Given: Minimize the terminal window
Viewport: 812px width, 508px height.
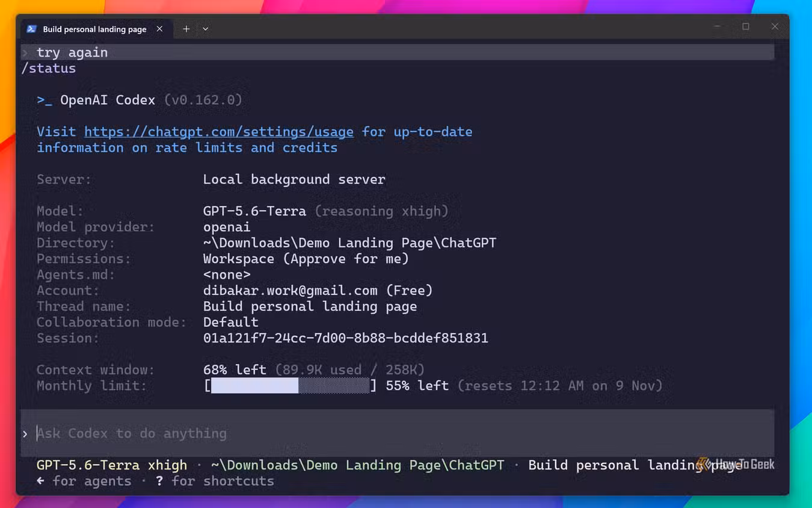Looking at the screenshot, I should tap(716, 26).
